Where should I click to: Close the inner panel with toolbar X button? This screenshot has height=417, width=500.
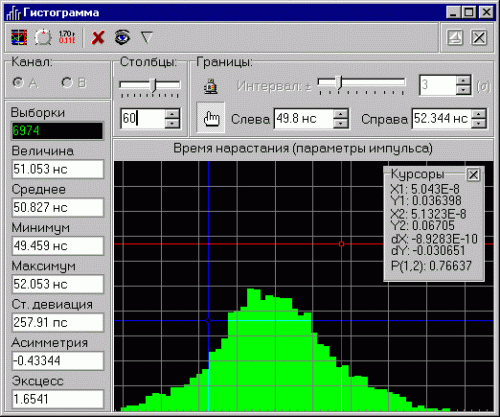479,37
